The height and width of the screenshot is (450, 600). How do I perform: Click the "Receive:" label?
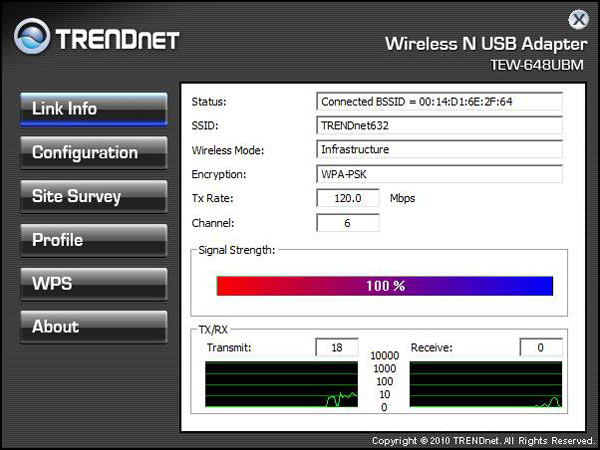(x=432, y=347)
